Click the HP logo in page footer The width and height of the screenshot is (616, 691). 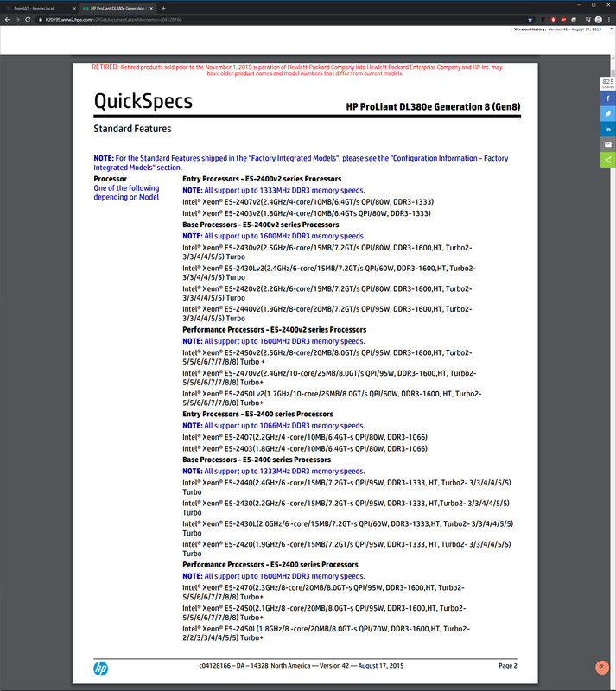pos(100,669)
